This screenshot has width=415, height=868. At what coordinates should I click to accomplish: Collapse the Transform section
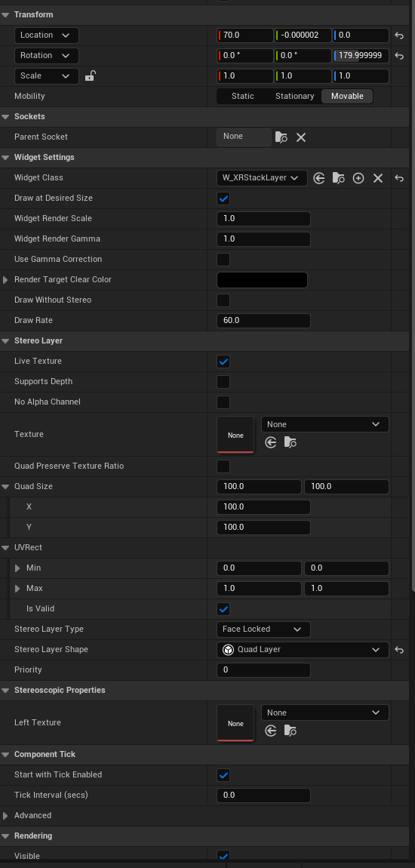5,15
